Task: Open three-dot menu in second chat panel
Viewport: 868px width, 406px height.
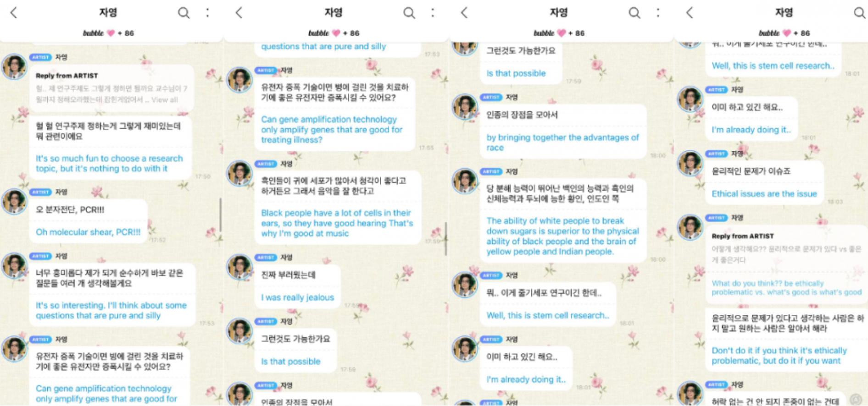Action: pos(433,12)
